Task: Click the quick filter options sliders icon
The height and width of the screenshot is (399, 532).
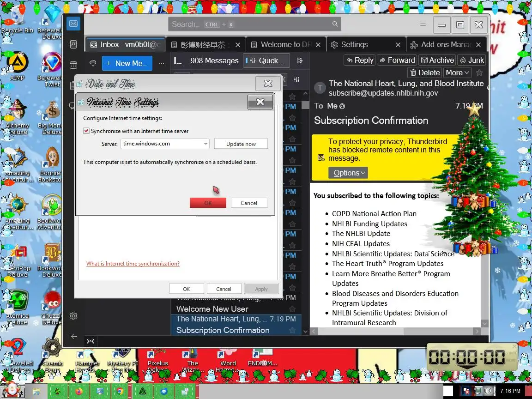Action: [297, 79]
